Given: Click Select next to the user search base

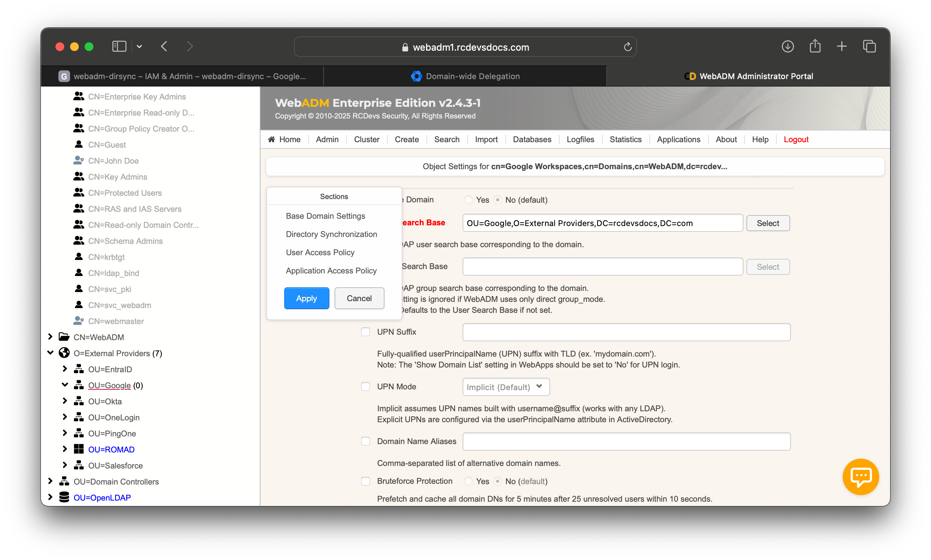Looking at the screenshot, I should coord(768,223).
